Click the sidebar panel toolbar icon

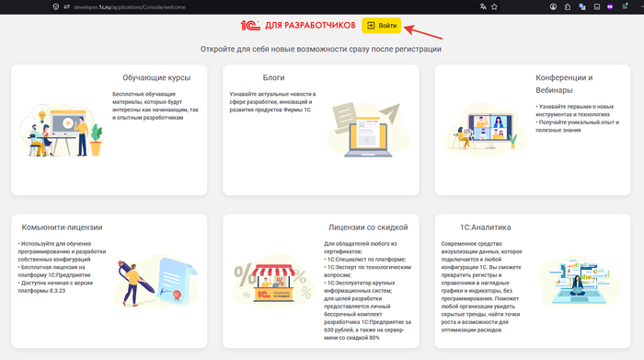(x=597, y=6)
